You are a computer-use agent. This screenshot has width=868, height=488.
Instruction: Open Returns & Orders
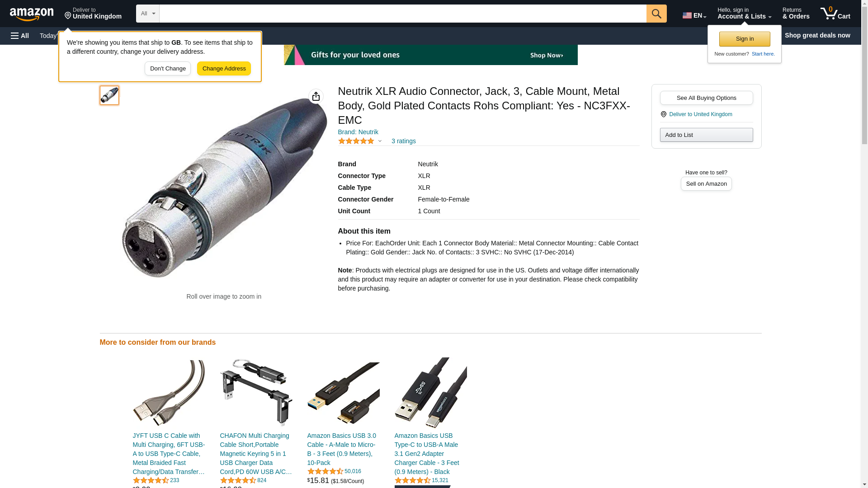tap(796, 14)
